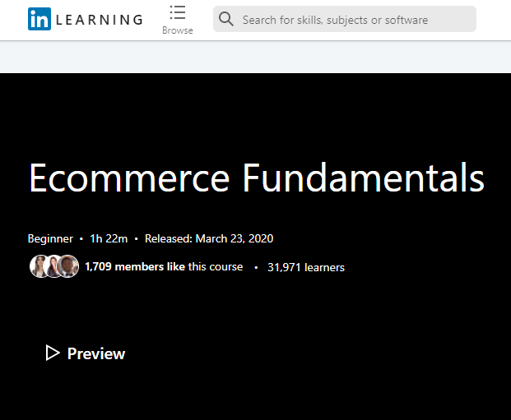This screenshot has width=511, height=420.
Task: Open the Browse menu icon
Action: pos(178,12)
